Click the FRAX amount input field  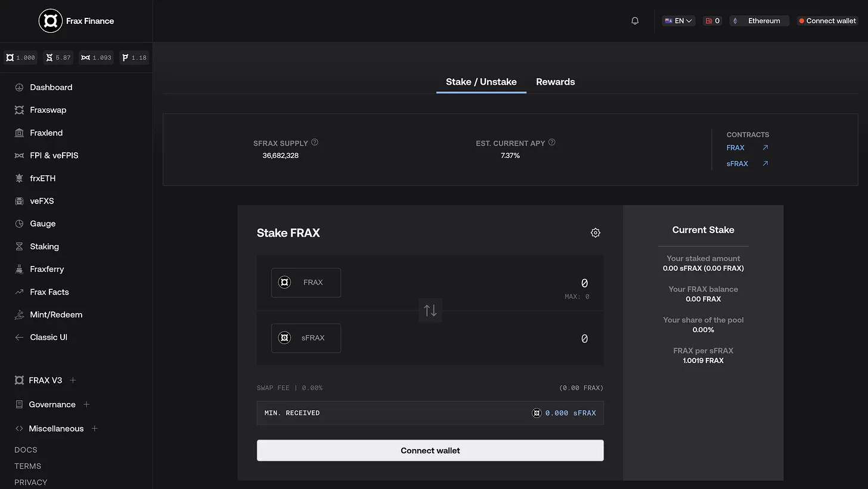pos(584,283)
